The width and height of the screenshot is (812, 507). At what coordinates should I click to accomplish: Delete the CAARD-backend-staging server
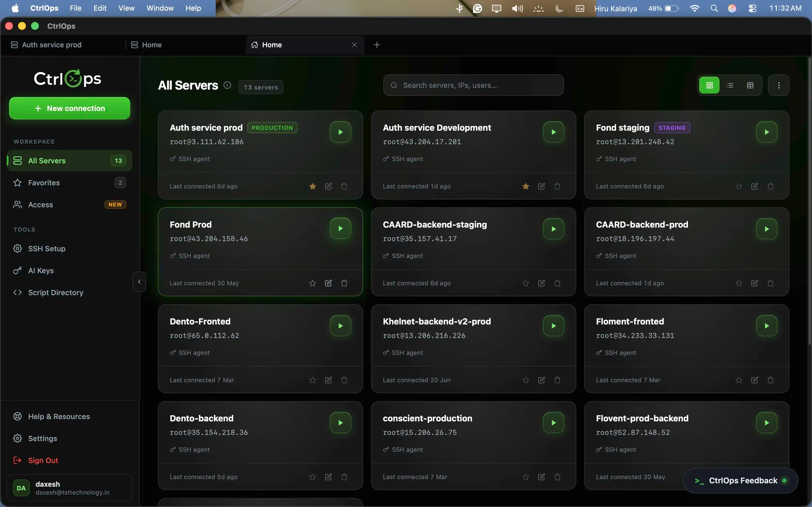point(557,283)
